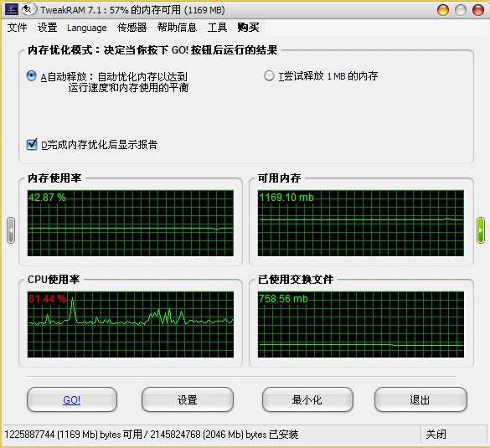Uncheck D完成内存优化后显示报告 checkbox

pos(32,144)
